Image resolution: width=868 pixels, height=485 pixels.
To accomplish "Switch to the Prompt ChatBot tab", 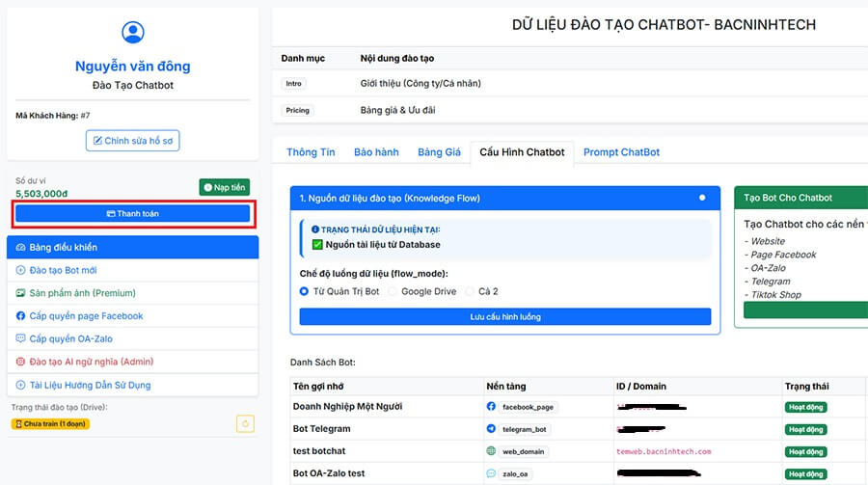I will coord(622,152).
